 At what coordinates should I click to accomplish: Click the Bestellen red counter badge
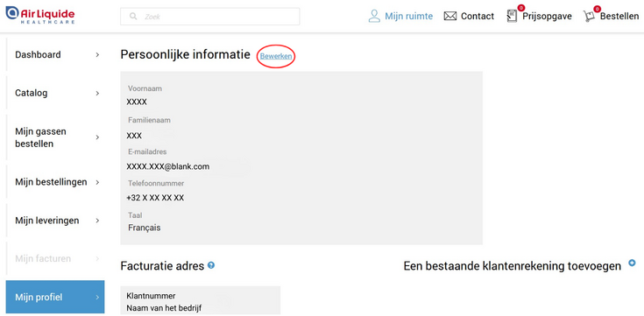pos(598,9)
